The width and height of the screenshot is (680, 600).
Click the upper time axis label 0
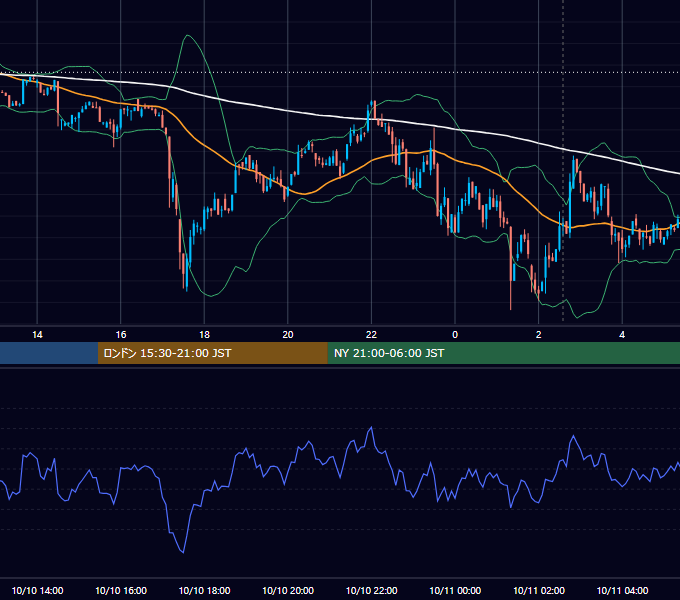[x=455, y=335]
